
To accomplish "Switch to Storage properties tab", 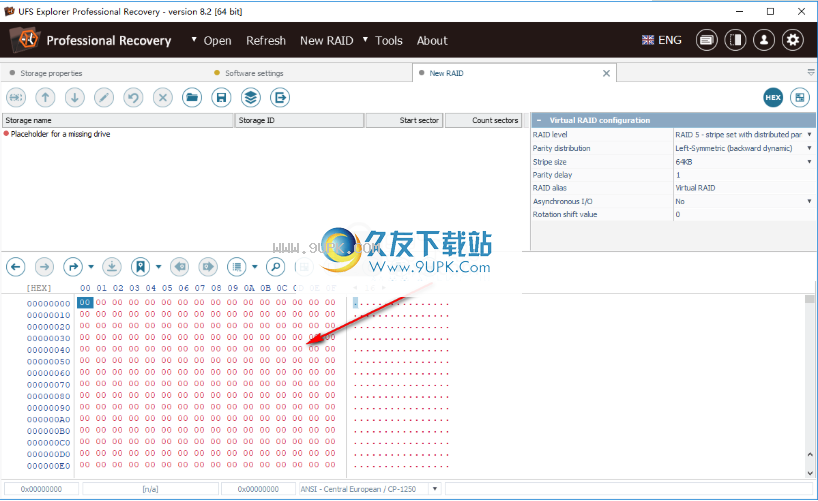I will pos(51,73).
